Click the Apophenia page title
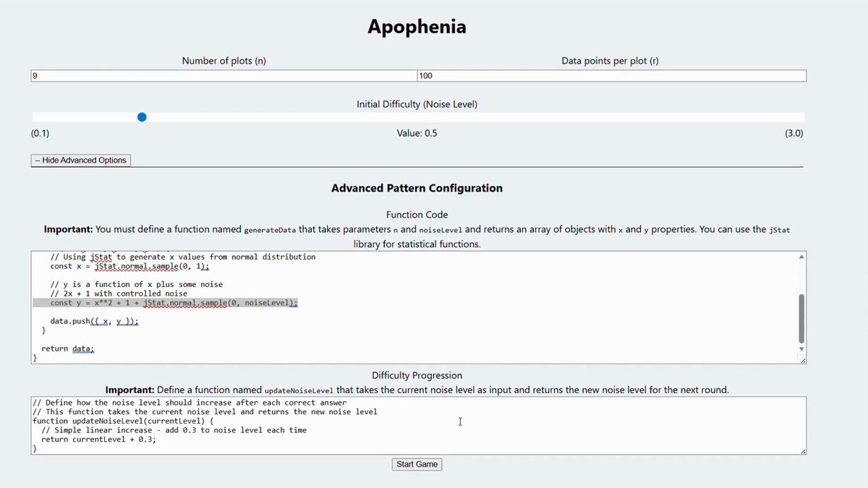This screenshot has width=868, height=488. pos(417,27)
